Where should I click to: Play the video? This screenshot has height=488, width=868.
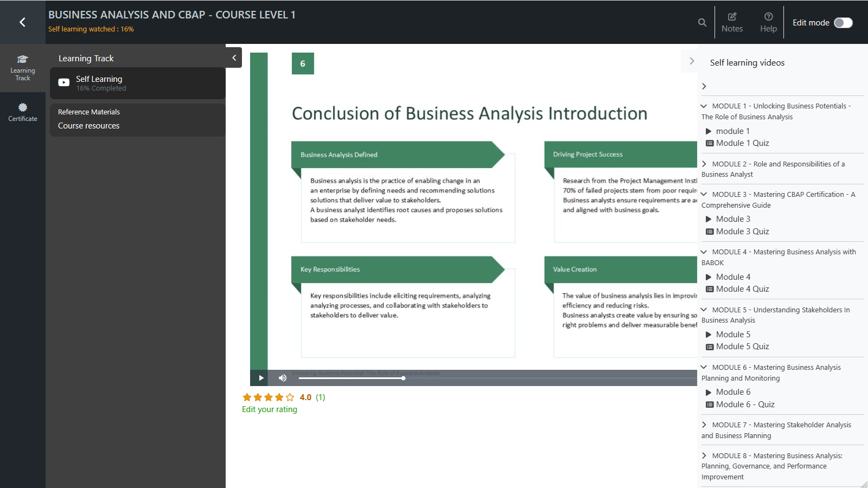261,378
